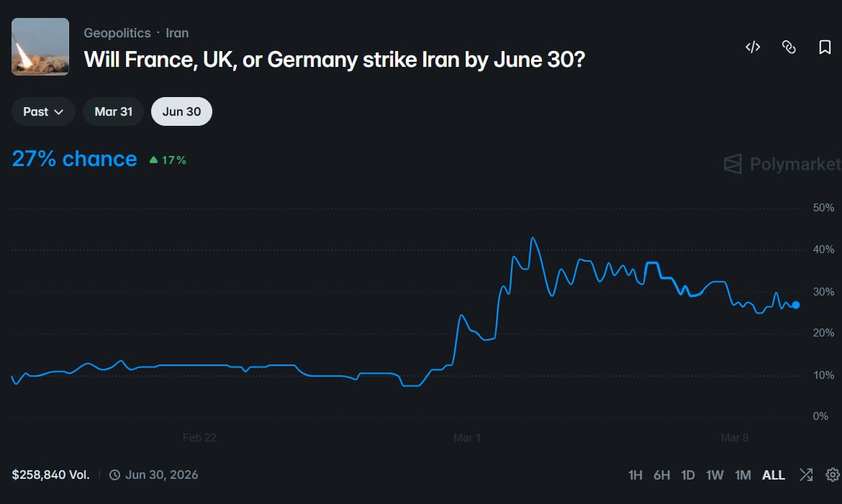This screenshot has width=842, height=504.
Task: Click the clock icon beside resolution date
Action: pos(114,475)
